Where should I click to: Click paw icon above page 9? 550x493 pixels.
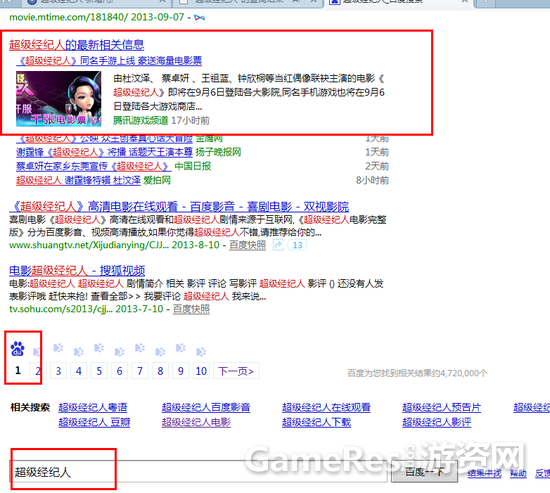pos(181,348)
